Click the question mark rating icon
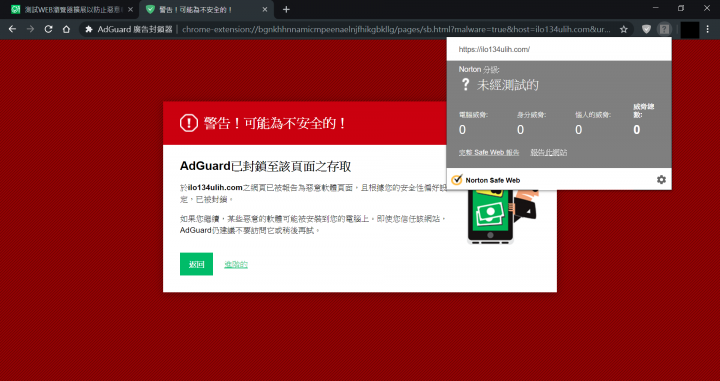The width and height of the screenshot is (720, 381). click(465, 84)
